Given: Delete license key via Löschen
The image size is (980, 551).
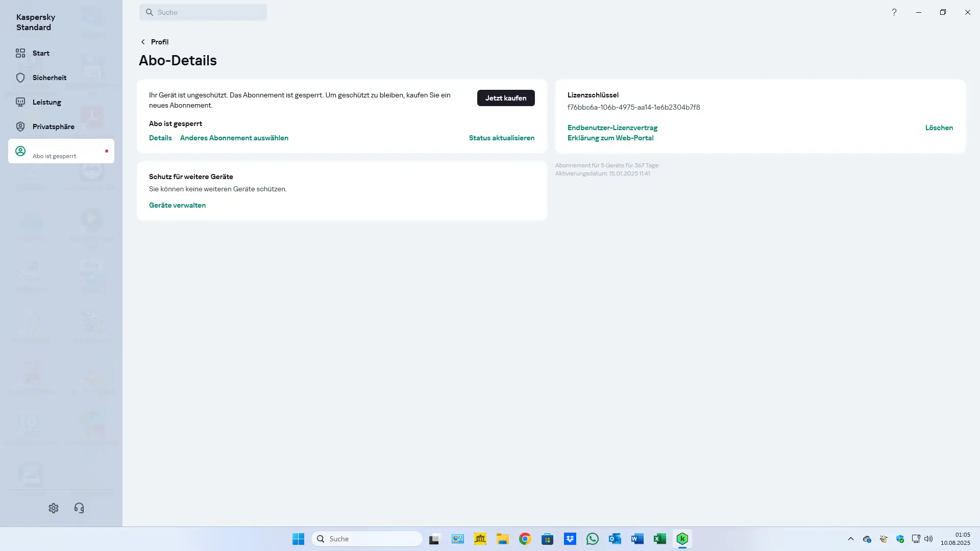Looking at the screenshot, I should point(939,128).
